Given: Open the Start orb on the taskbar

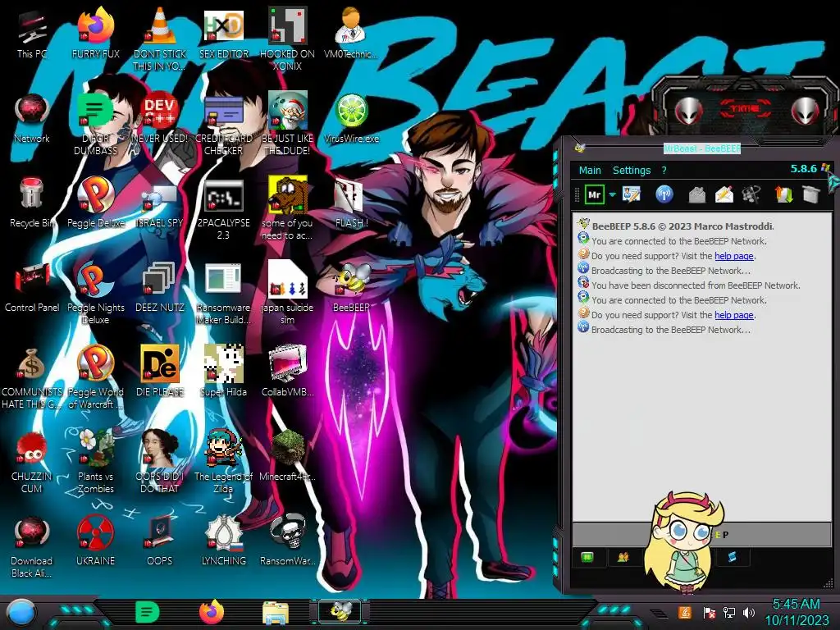Looking at the screenshot, I should coord(21,613).
